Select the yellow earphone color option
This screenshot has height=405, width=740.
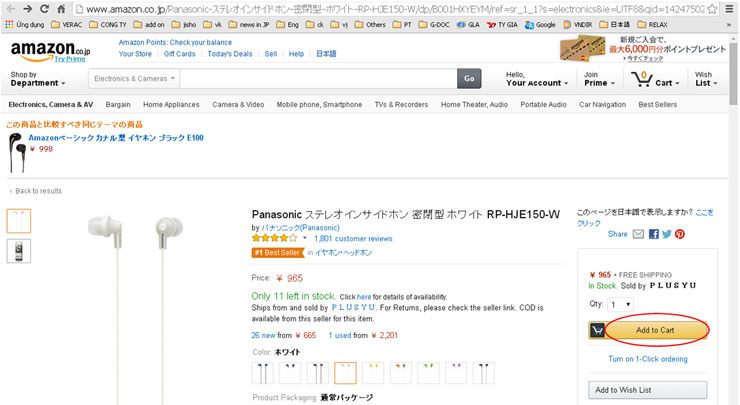pyautogui.click(x=372, y=374)
